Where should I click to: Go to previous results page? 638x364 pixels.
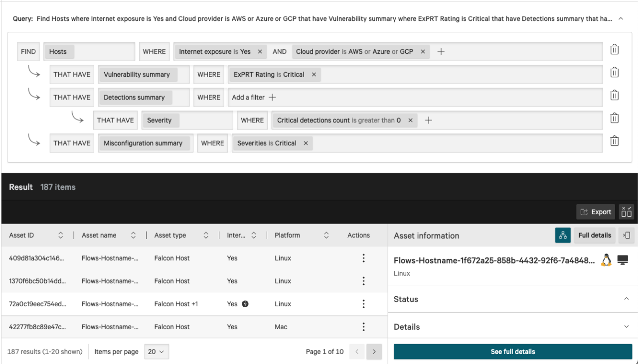357,352
